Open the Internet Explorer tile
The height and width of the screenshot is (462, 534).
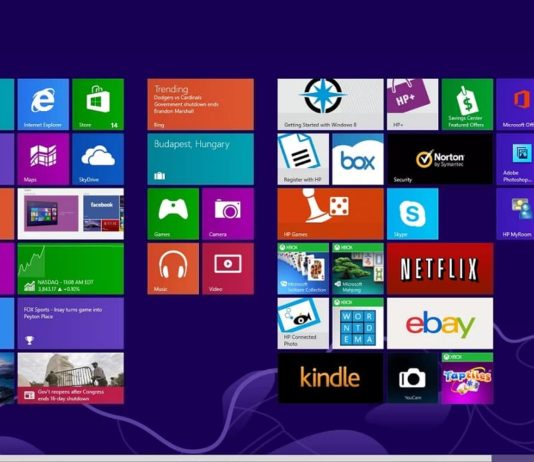(x=43, y=104)
